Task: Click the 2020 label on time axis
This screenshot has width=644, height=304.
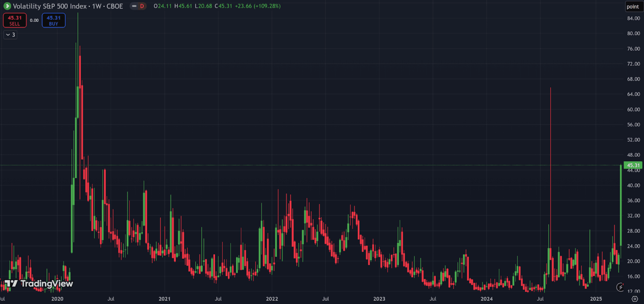Action: (x=57, y=299)
